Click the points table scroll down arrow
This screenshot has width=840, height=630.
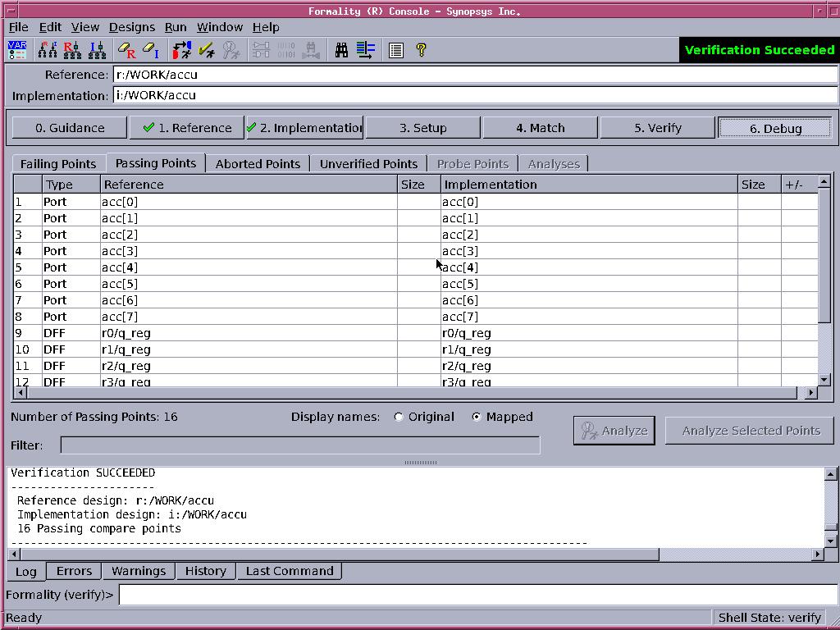[x=824, y=380]
